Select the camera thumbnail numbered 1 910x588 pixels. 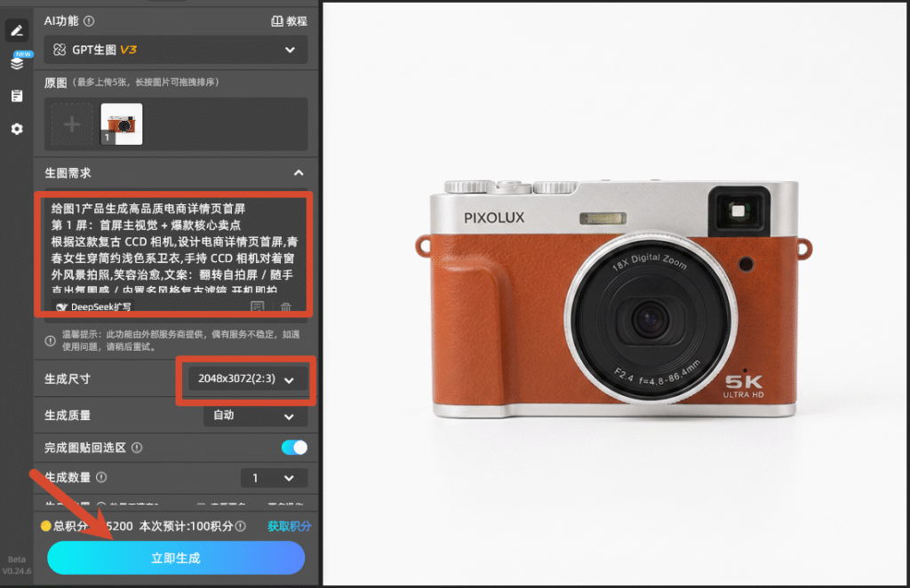tap(121, 124)
